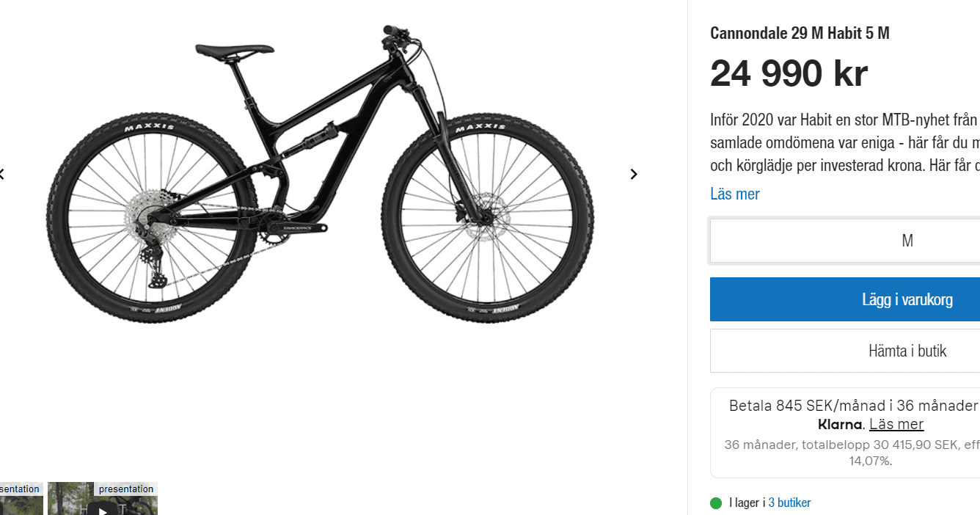The height and width of the screenshot is (515, 980).
Task: Open the M size selector dropdown
Action: [x=844, y=241]
